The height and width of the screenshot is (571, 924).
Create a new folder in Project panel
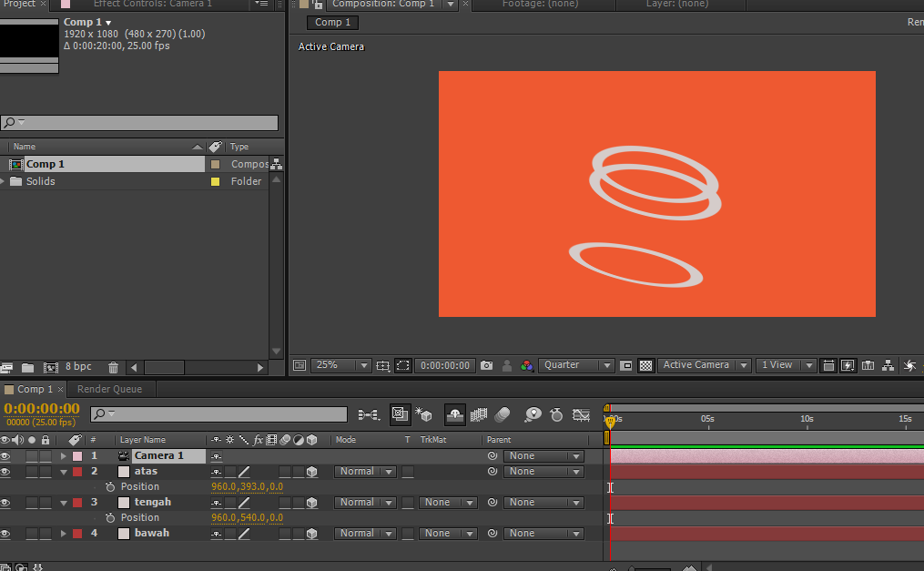(28, 367)
